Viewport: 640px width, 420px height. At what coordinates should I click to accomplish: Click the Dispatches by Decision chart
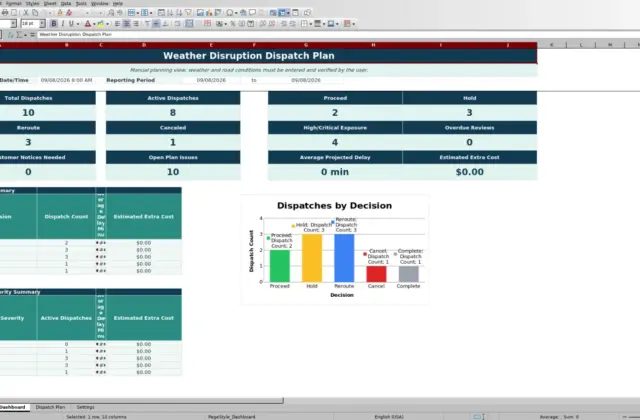(x=335, y=249)
